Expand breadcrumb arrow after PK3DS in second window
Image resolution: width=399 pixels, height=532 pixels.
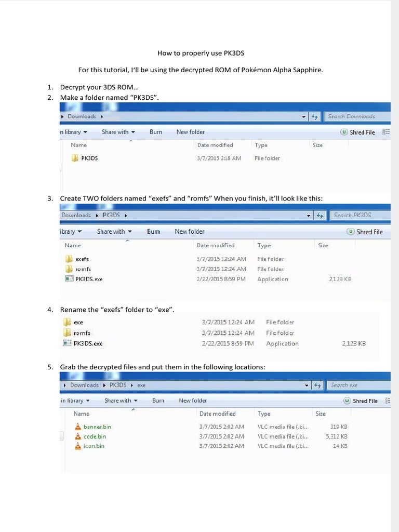tap(126, 215)
